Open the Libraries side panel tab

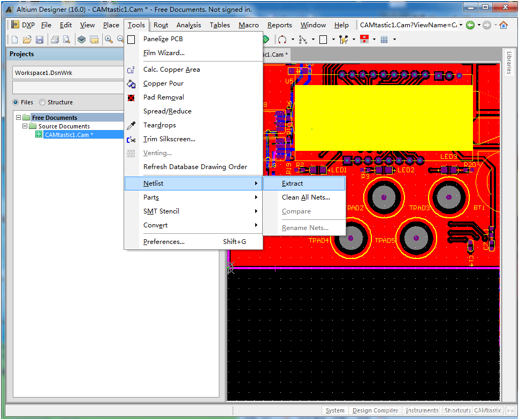(509, 63)
